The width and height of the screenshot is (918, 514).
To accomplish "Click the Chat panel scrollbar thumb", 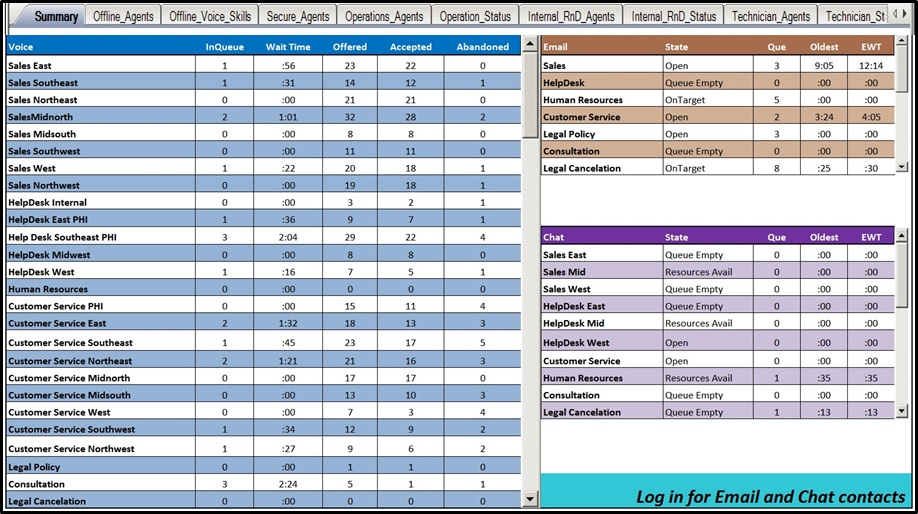I will click(902, 276).
